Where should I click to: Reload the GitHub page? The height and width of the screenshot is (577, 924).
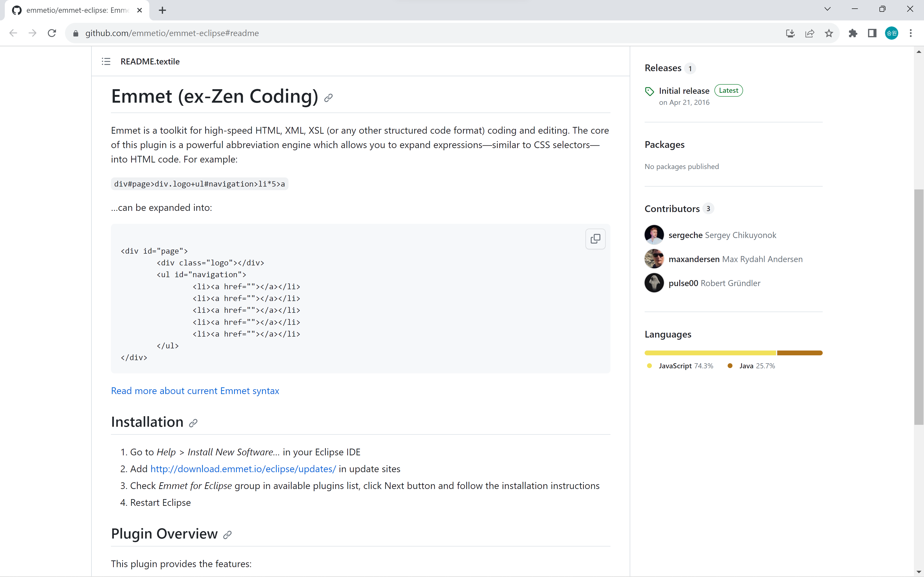pyautogui.click(x=52, y=33)
